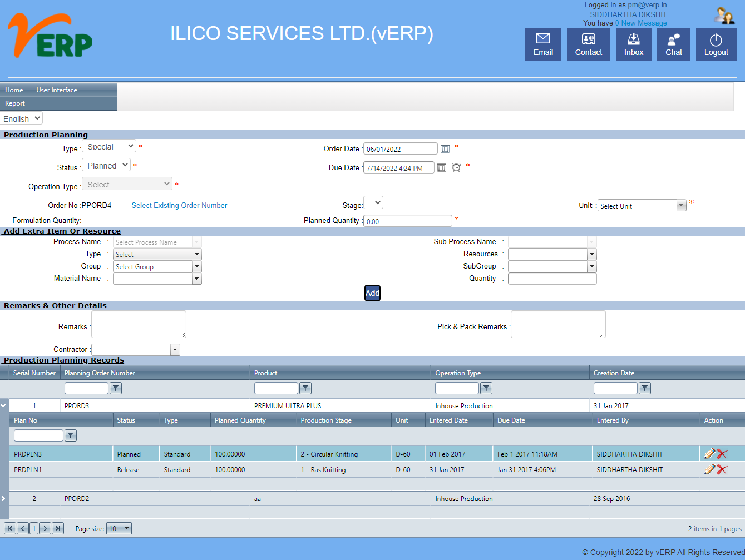Expand the PPORD2 row

(3, 498)
